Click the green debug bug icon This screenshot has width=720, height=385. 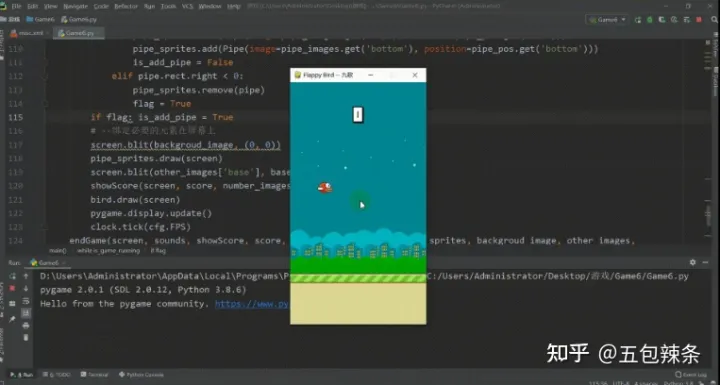(x=650, y=20)
